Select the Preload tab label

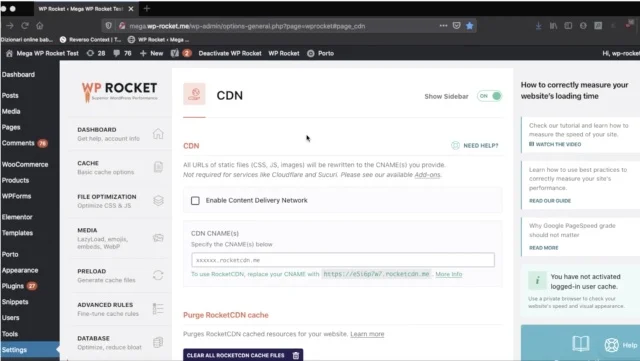[x=92, y=271]
